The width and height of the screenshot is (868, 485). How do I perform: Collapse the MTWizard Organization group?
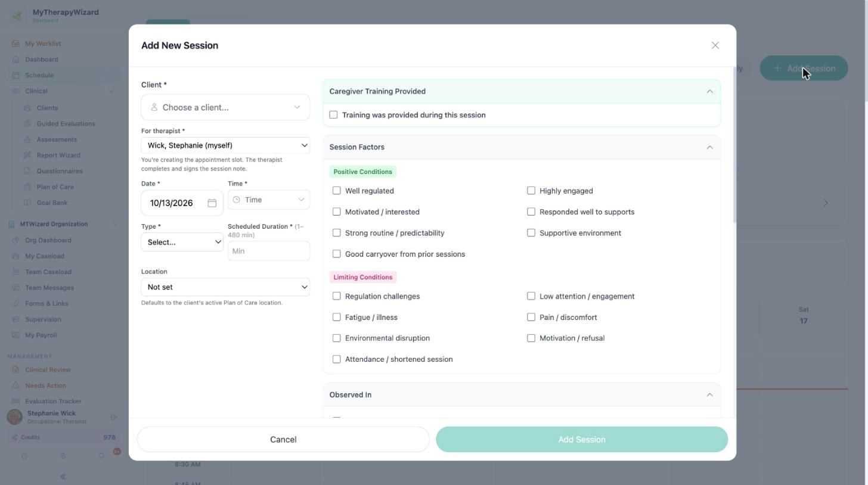[114, 224]
